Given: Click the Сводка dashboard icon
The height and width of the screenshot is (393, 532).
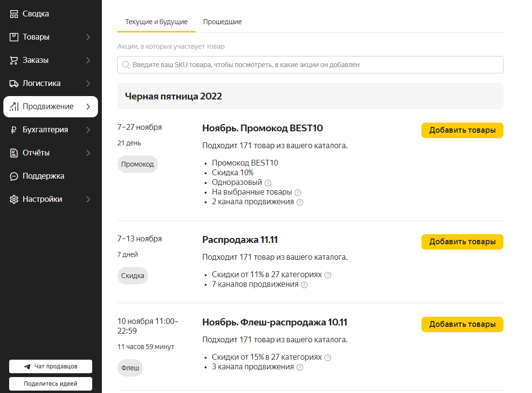Looking at the screenshot, I should point(14,14).
